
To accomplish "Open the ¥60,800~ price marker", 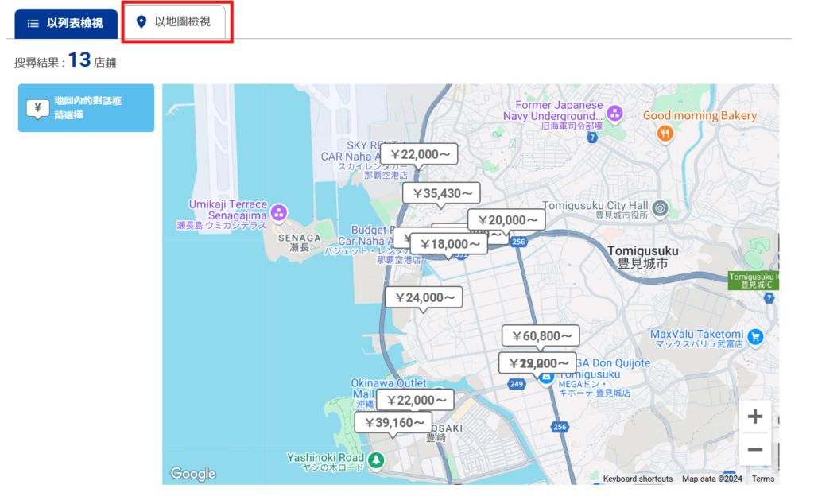I will (x=541, y=335).
